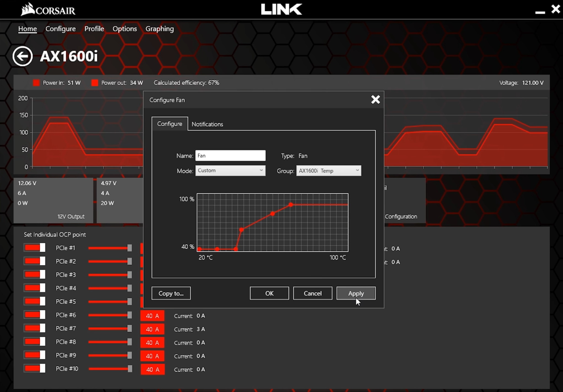Toggle the PCIe #2 OCP switch
This screenshot has height=392, width=563.
click(x=34, y=261)
